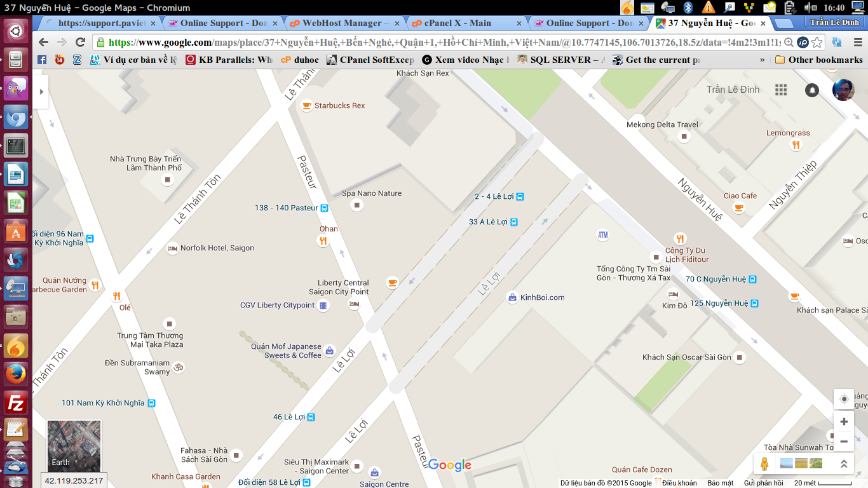Viewport: 868px width, 488px height.
Task: Click the 70 C Nguyễn Huệ bus stop icon
Action: click(752, 279)
